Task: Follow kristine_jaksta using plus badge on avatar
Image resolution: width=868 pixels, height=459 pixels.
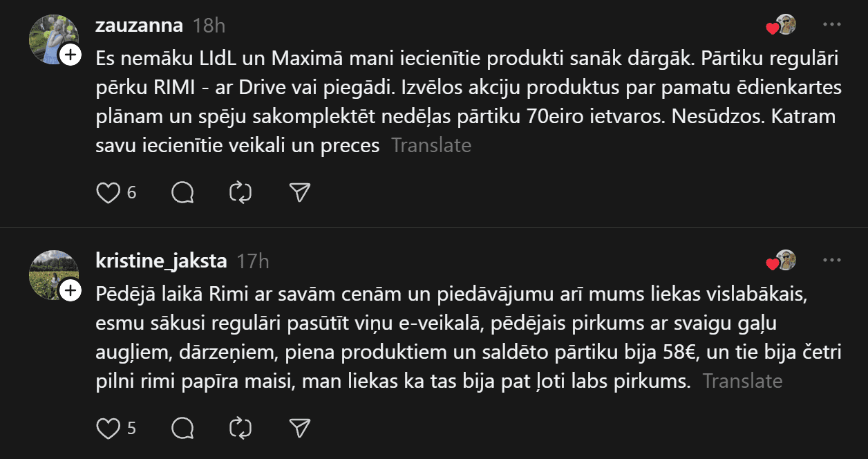Action: pyautogui.click(x=70, y=291)
